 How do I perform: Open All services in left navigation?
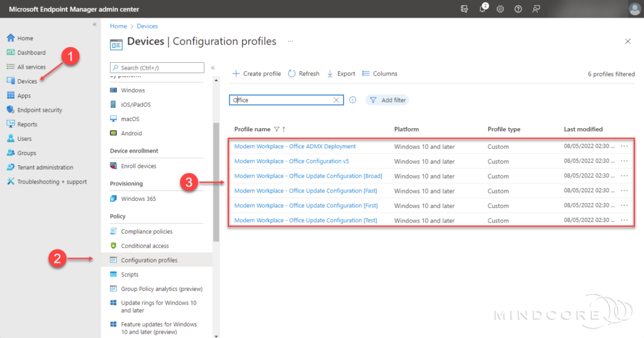pos(26,67)
